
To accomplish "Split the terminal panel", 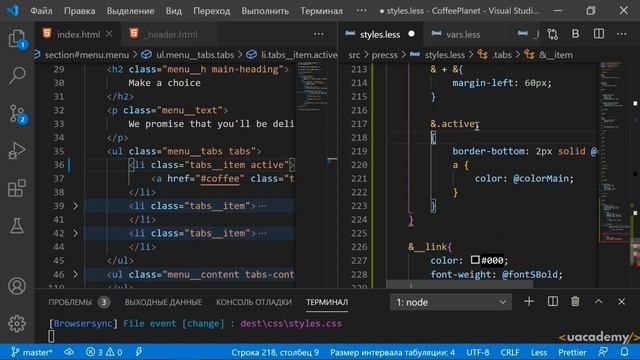I will pyautogui.click(x=553, y=302).
